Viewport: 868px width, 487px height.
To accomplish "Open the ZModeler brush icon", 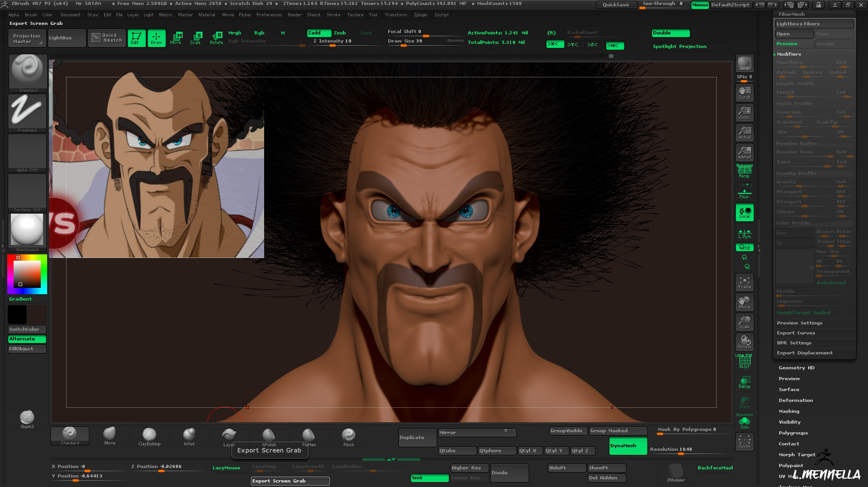I will coord(675,473).
